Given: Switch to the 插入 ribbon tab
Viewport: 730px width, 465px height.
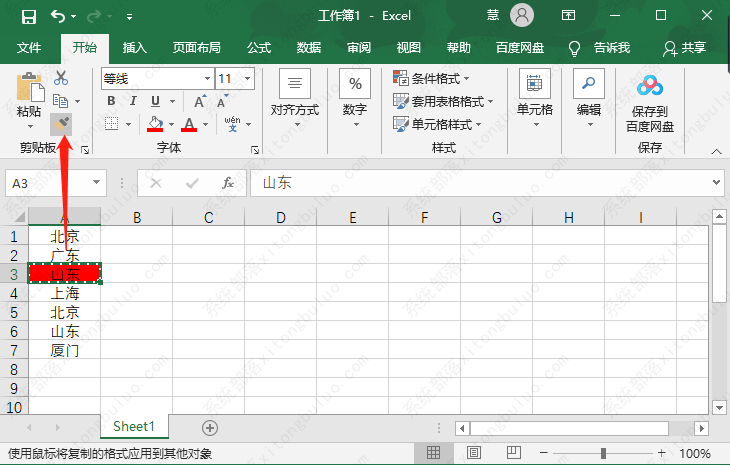Looking at the screenshot, I should pyautogui.click(x=134, y=47).
